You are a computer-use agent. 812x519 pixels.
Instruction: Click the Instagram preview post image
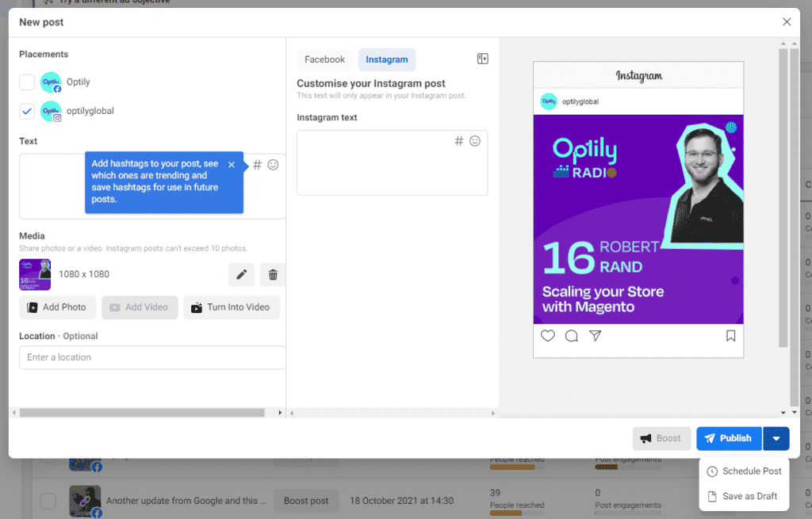coord(638,219)
